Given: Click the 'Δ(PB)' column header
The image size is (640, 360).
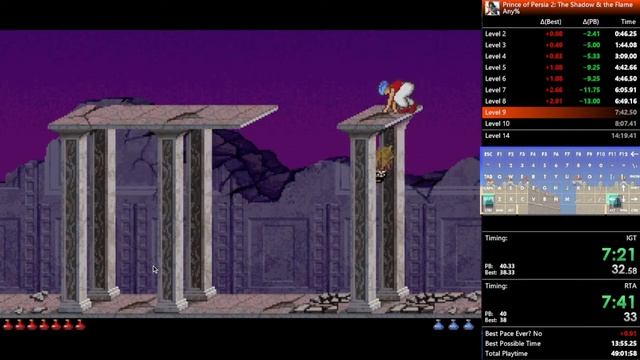Looking at the screenshot, I should 591,22.
